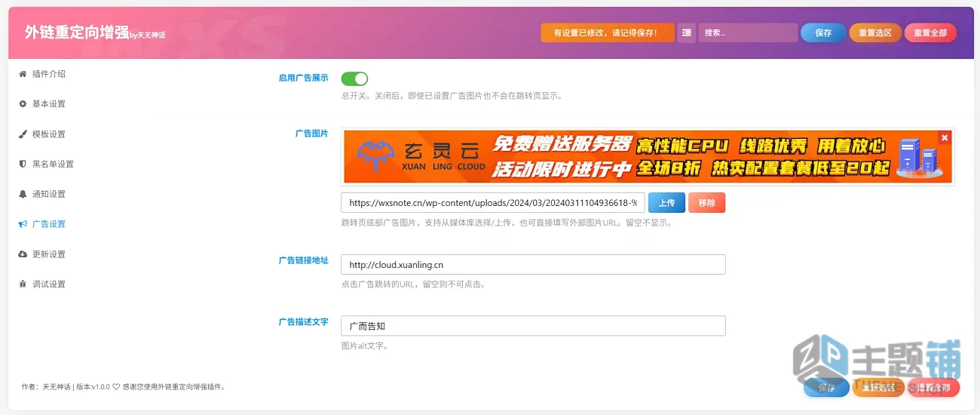Focus the 搜索 search field

point(748,33)
